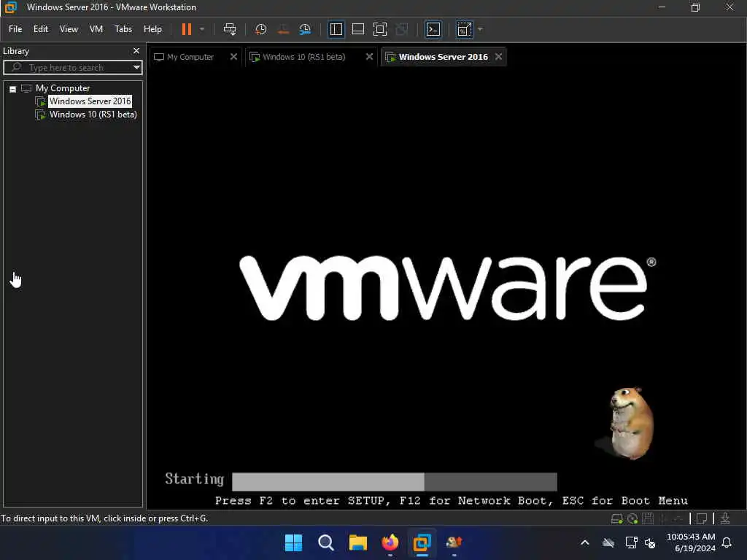Show hidden system tray icons chevron
Viewport: 747px width, 560px height.
[585, 542]
